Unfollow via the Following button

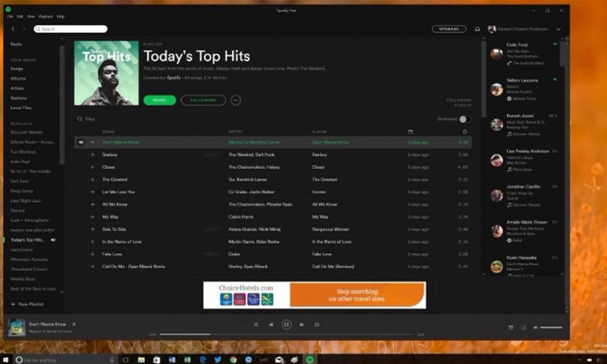[x=203, y=100]
